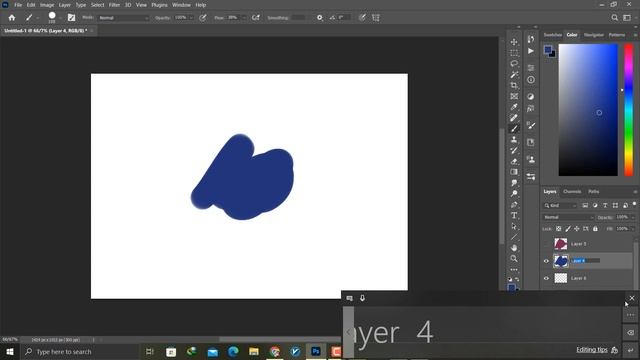Open the layer blend mode dropdown
Image resolution: width=640 pixels, height=360 pixels.
point(568,217)
